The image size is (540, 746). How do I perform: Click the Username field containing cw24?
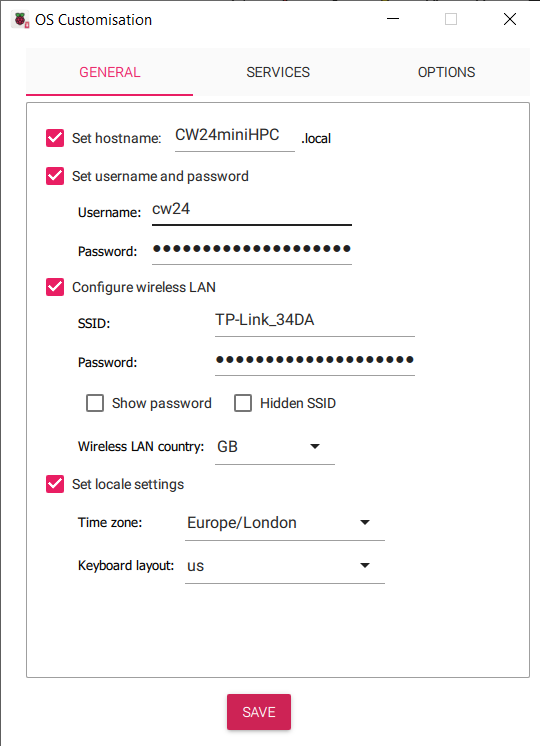[x=252, y=210]
